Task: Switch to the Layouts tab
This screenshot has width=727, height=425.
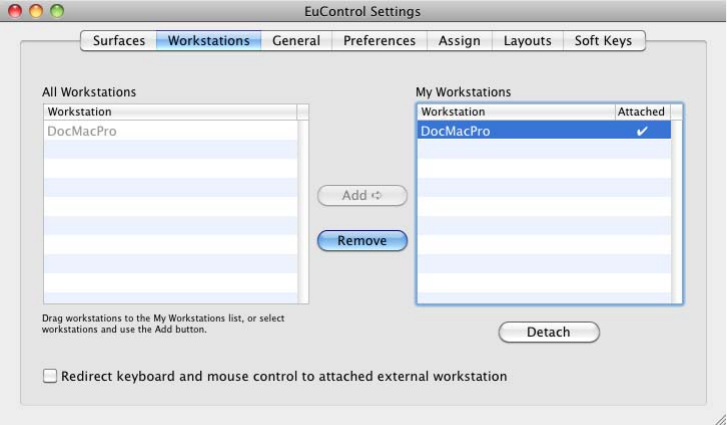Action: (527, 41)
